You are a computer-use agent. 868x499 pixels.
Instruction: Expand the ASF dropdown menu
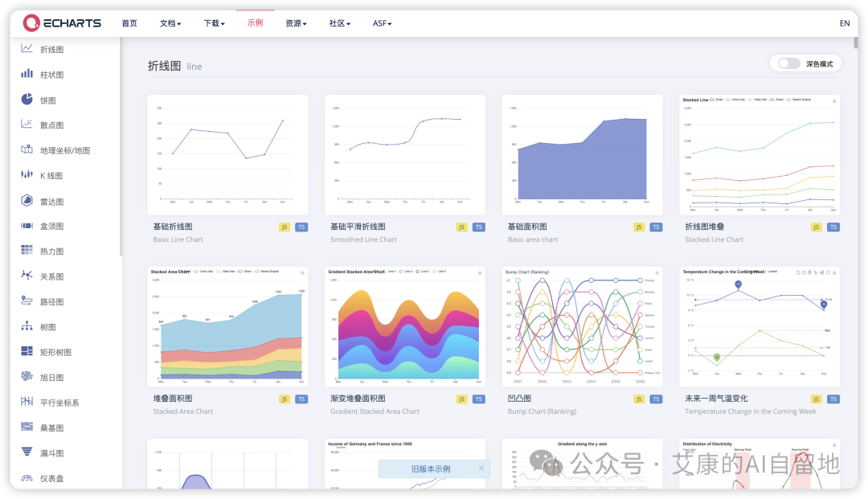click(382, 23)
